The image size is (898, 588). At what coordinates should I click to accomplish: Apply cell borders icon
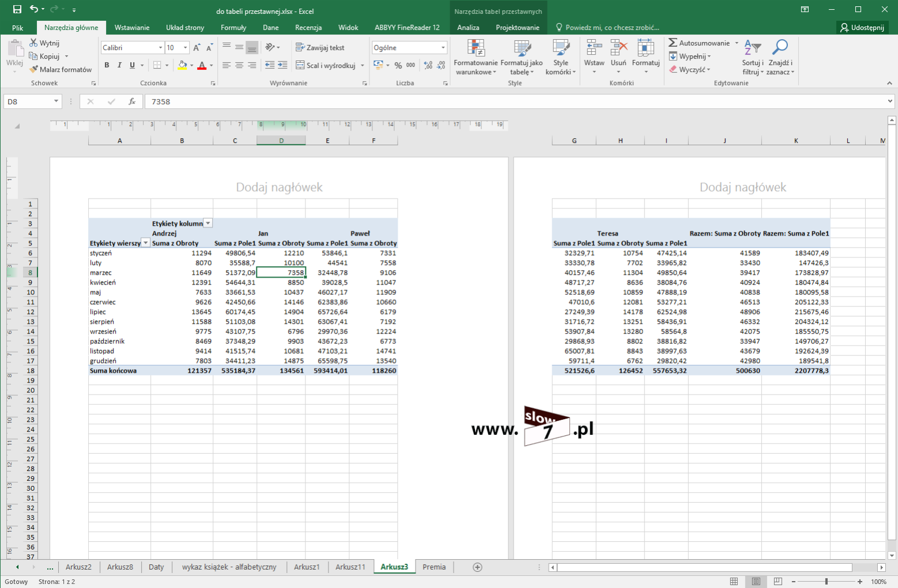point(157,65)
